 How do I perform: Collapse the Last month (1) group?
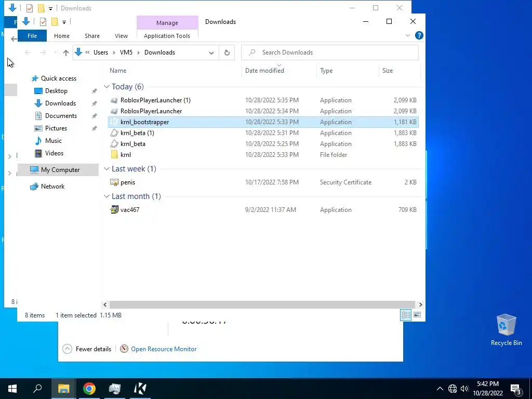pyautogui.click(x=107, y=196)
